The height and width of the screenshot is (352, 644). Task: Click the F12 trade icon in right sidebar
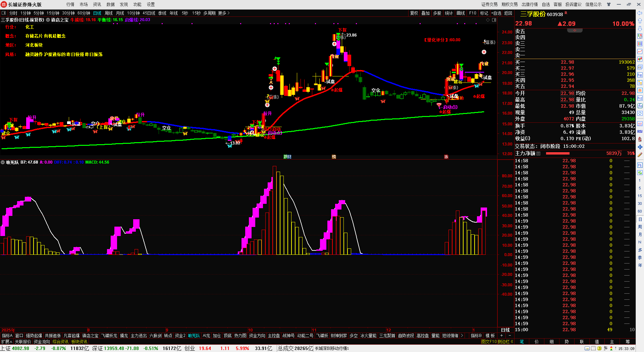point(640,98)
